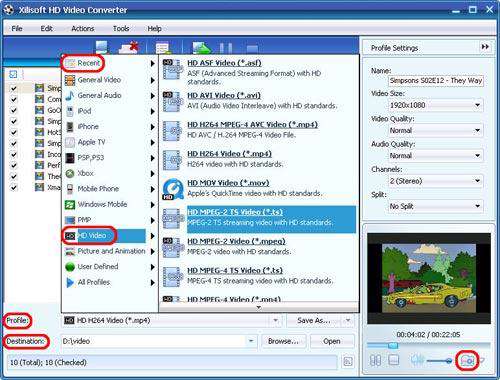Viewport: 500px width, 380px height.
Task: Uncheck the checkbox for the 'Hot' file
Action: (14, 132)
